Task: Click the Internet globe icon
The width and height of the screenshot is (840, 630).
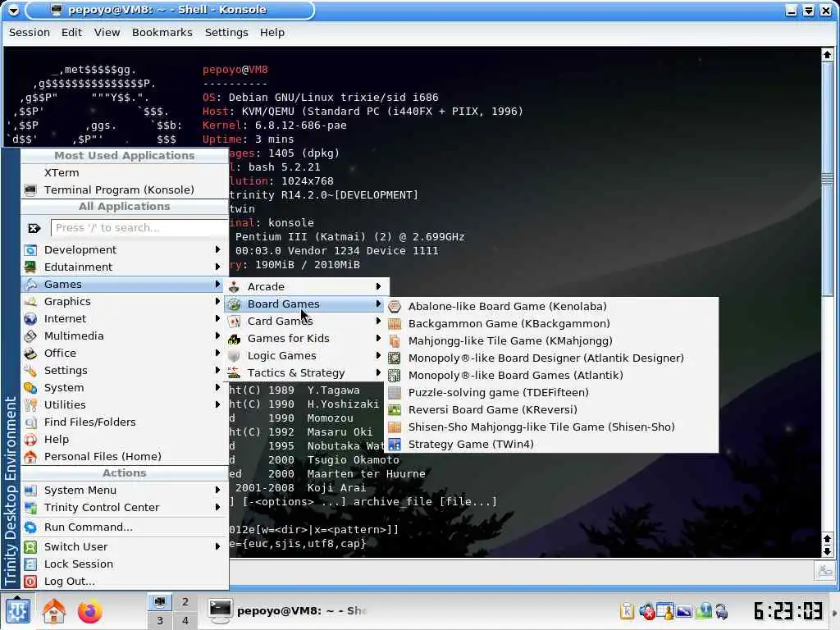Action: pyautogui.click(x=30, y=319)
